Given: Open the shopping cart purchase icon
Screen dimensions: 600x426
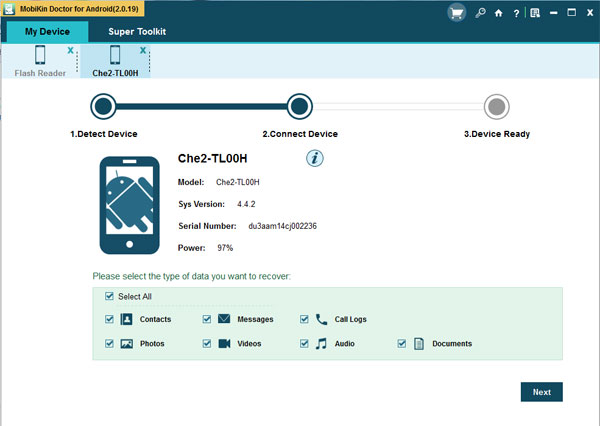Looking at the screenshot, I should pos(457,13).
